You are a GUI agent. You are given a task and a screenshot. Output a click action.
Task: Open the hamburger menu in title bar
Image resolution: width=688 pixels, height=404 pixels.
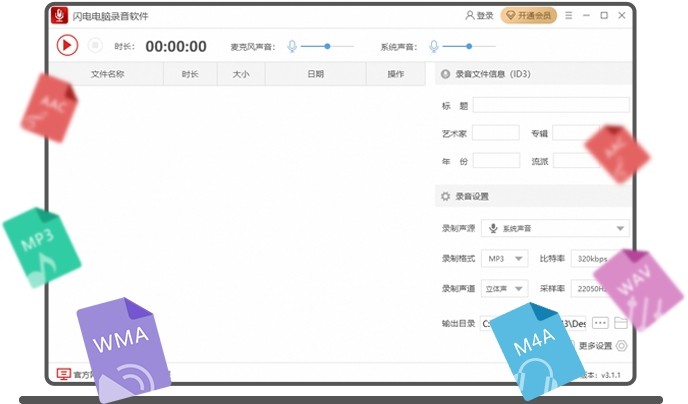click(569, 15)
